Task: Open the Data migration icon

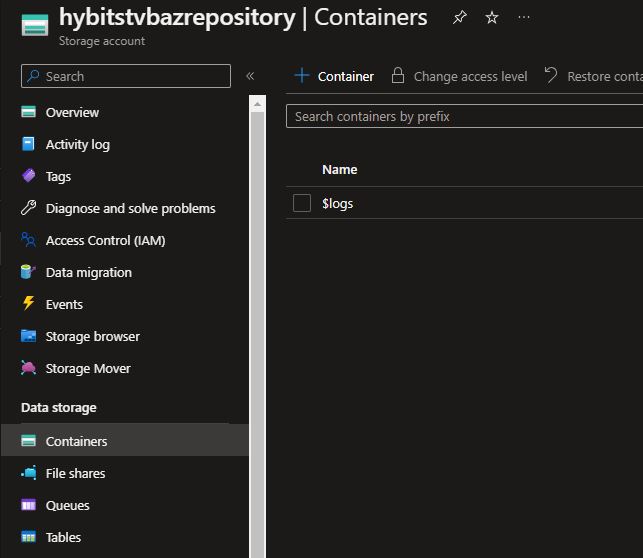Action: point(28,272)
